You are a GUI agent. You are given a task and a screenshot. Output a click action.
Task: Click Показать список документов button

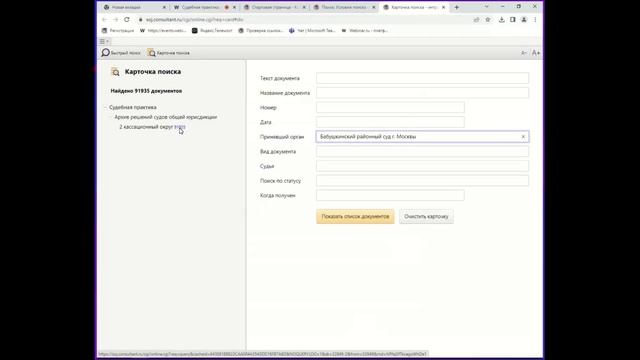click(355, 216)
